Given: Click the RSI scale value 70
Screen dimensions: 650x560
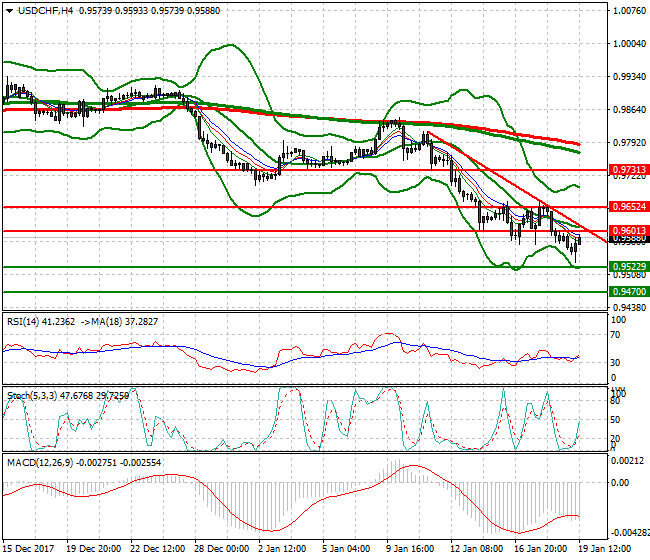Looking at the screenshot, I should (616, 335).
